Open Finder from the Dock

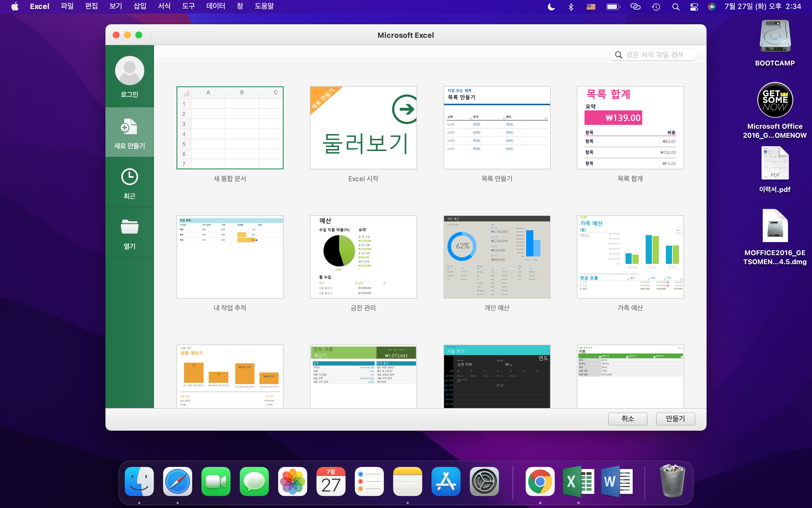139,481
